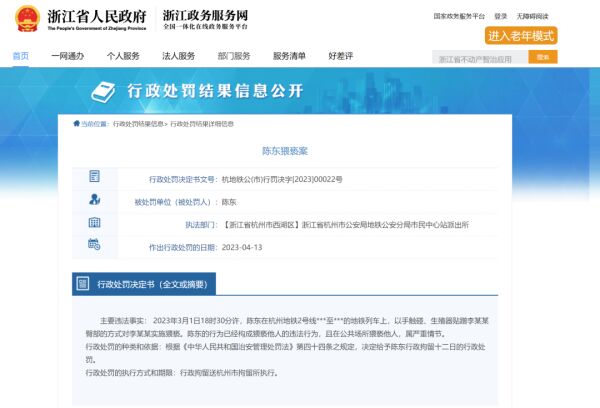Click the home icon in breadcrumb
This screenshot has width=600, height=408.
(77, 124)
